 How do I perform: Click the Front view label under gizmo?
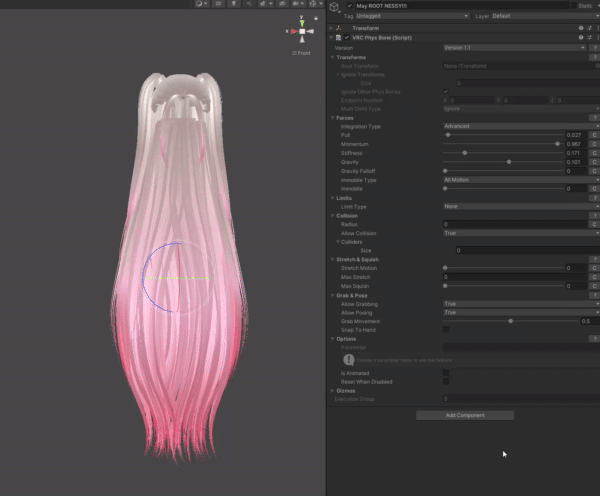(x=301, y=53)
